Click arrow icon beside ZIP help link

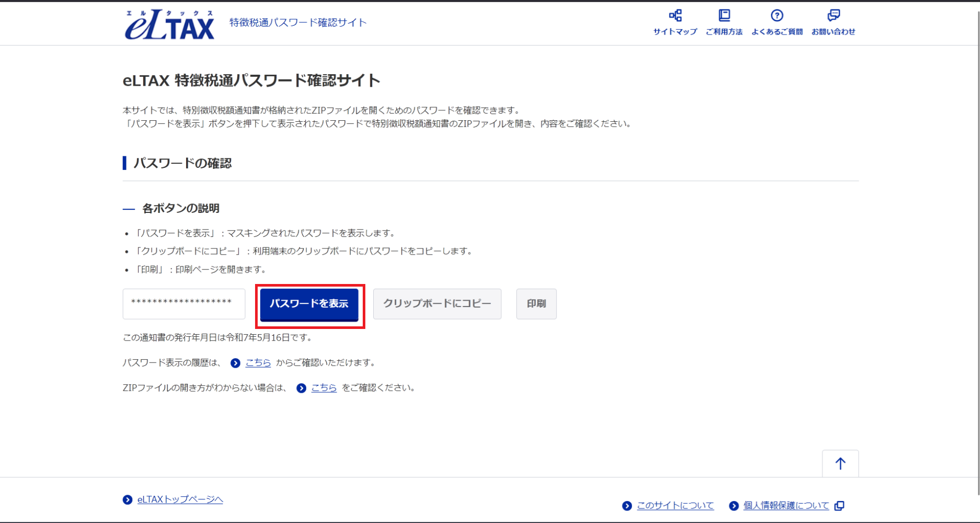click(x=301, y=388)
